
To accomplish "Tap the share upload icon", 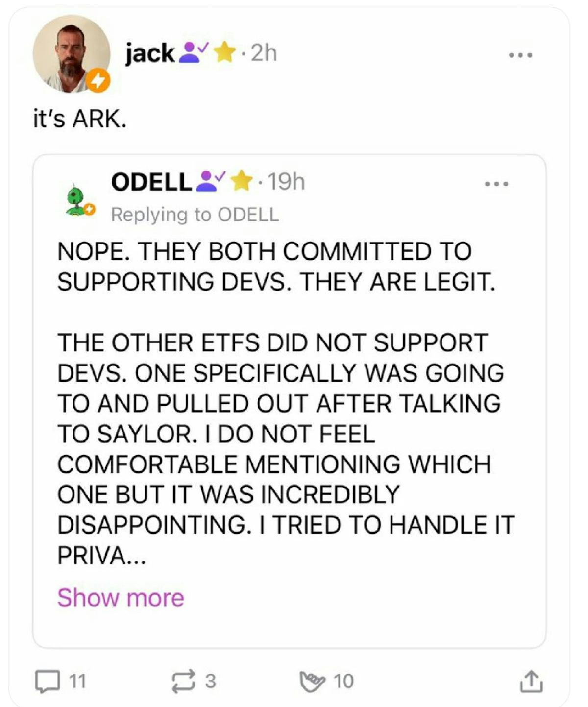I will point(531,682).
